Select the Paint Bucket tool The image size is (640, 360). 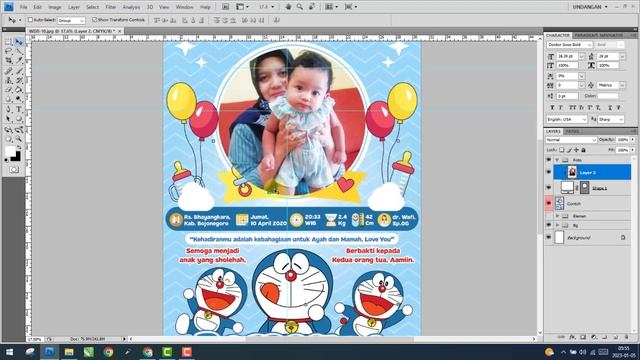(x=19, y=90)
